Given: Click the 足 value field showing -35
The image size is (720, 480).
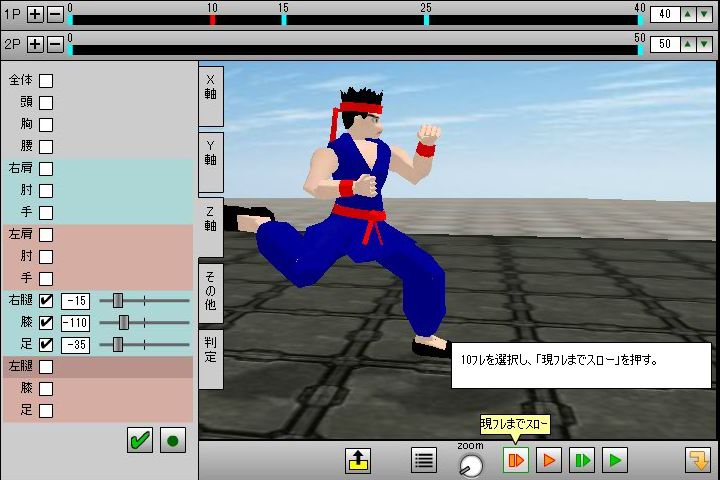Looking at the screenshot, I should (75, 344).
